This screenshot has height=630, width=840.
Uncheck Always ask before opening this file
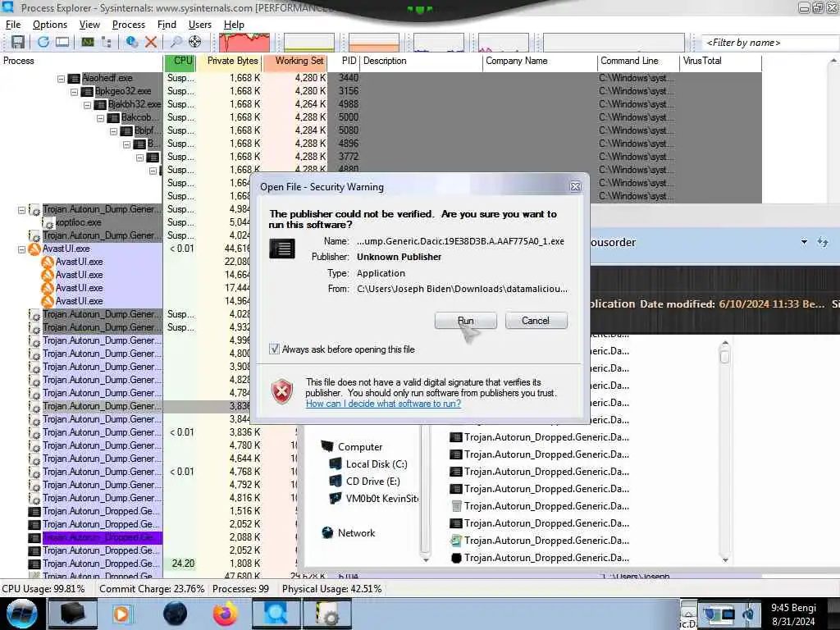[274, 349]
